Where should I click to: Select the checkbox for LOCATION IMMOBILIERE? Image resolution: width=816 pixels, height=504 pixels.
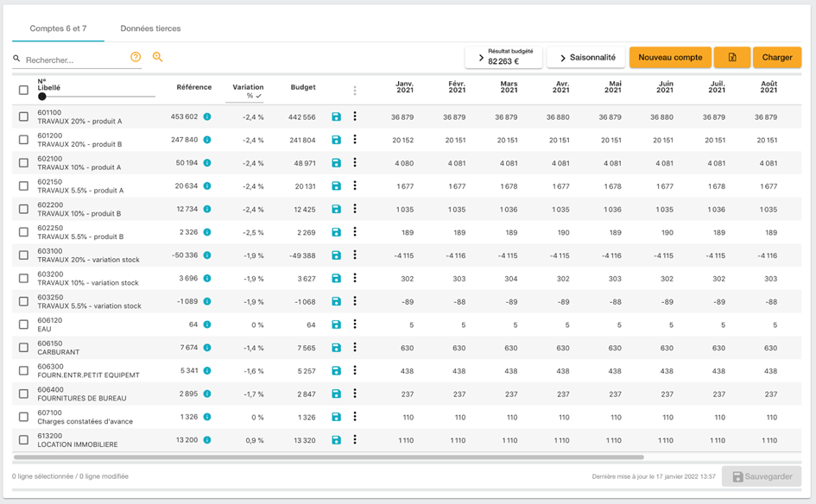pyautogui.click(x=23, y=439)
